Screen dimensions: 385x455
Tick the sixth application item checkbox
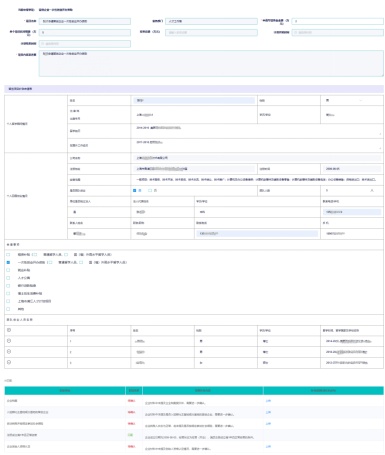[x=8, y=293]
